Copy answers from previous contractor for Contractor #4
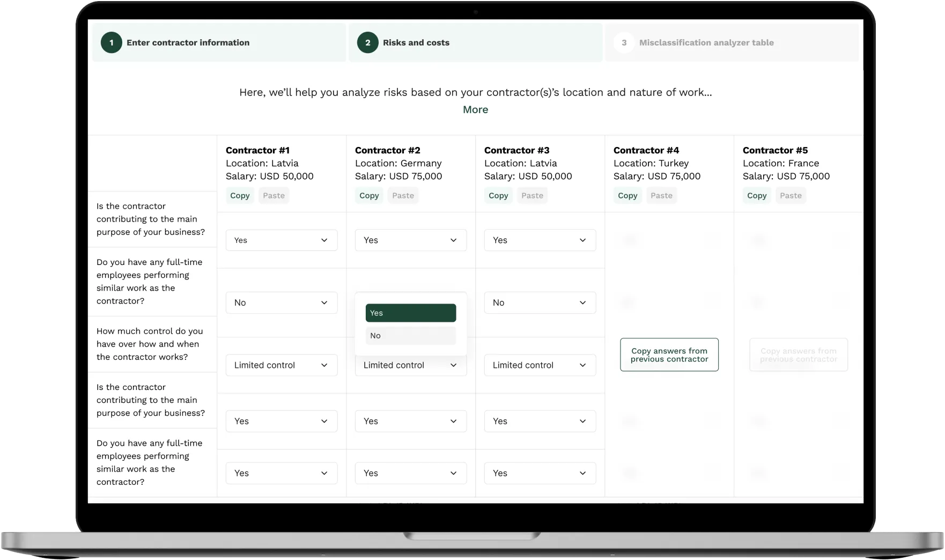The image size is (945, 560). [x=669, y=355]
